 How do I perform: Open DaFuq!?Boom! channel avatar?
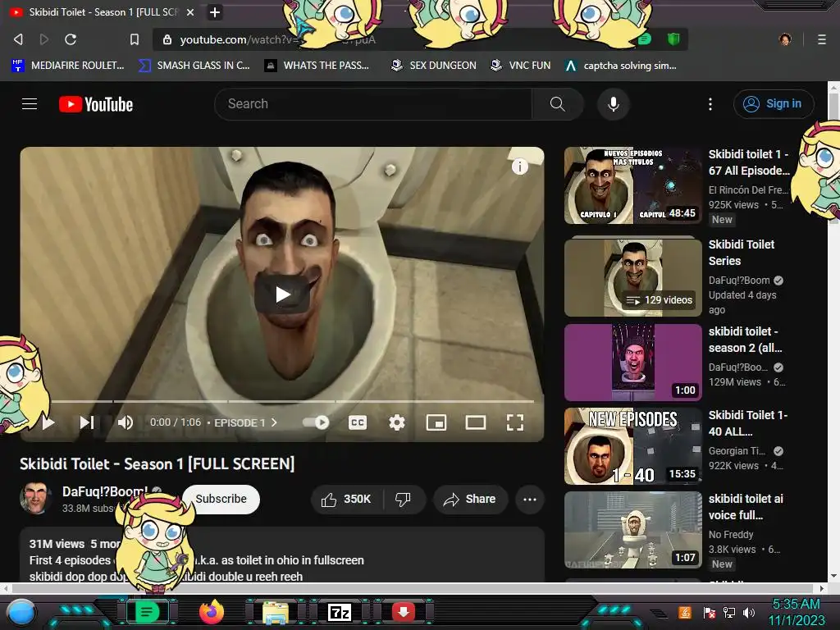click(36, 498)
